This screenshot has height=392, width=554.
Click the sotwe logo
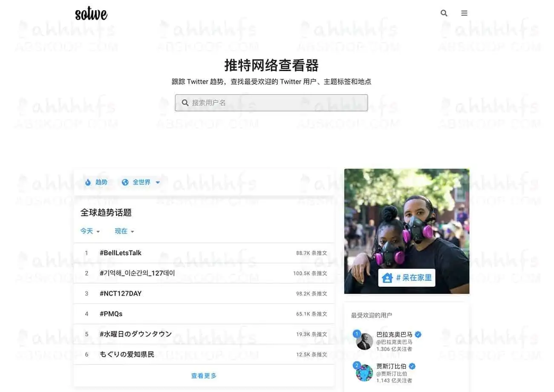90,14
